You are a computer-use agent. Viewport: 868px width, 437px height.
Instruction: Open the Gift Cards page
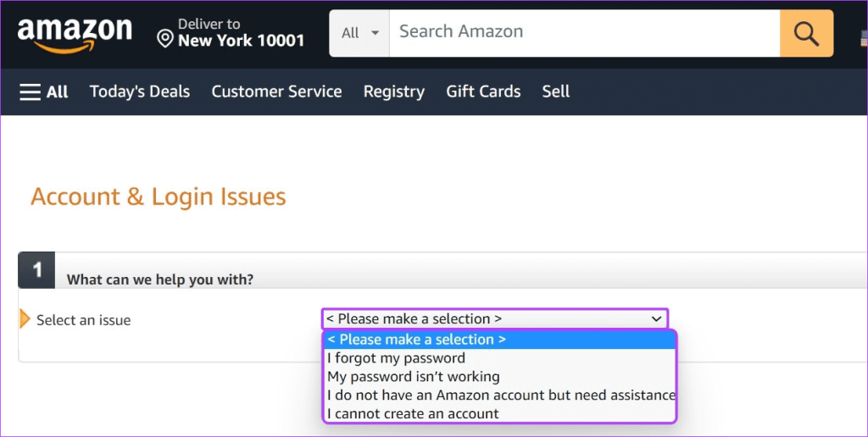[483, 92]
